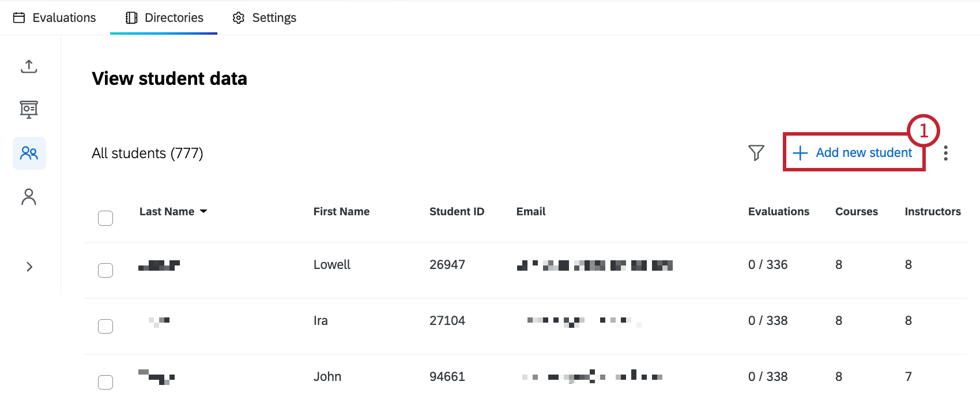The width and height of the screenshot is (980, 404).
Task: Open the three-dot overflow menu
Action: click(x=946, y=152)
